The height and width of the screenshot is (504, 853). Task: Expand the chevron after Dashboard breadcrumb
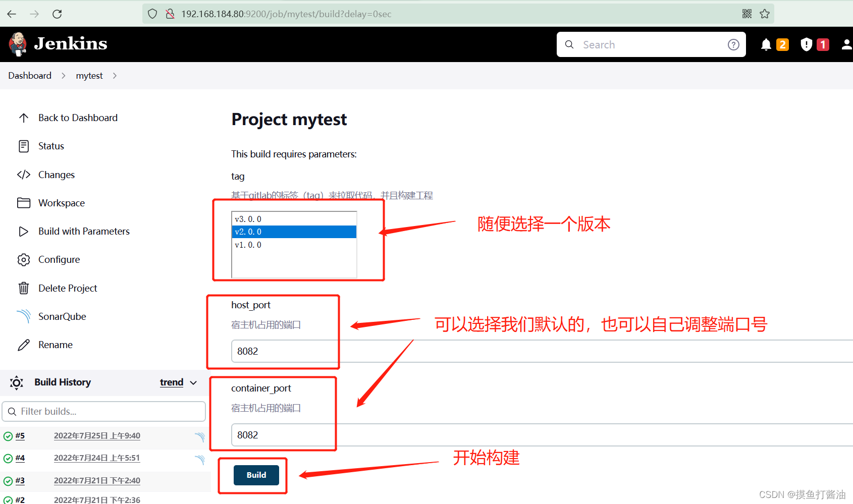[x=64, y=76]
